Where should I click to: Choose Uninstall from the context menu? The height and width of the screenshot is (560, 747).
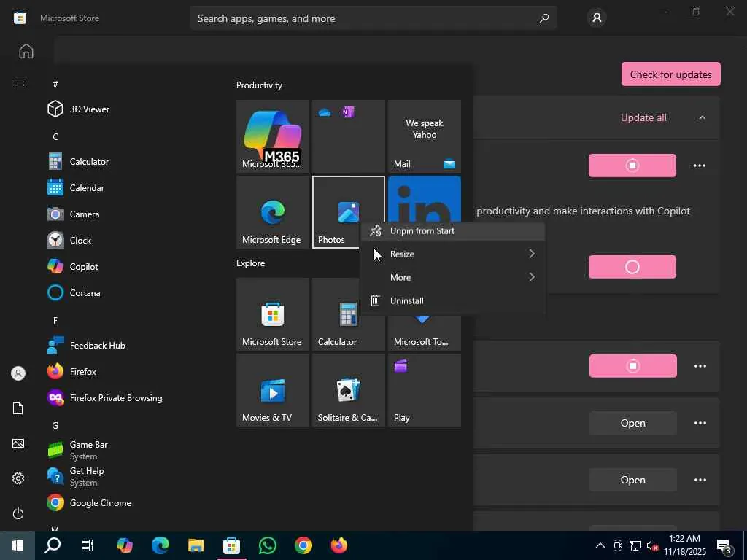pos(452,300)
